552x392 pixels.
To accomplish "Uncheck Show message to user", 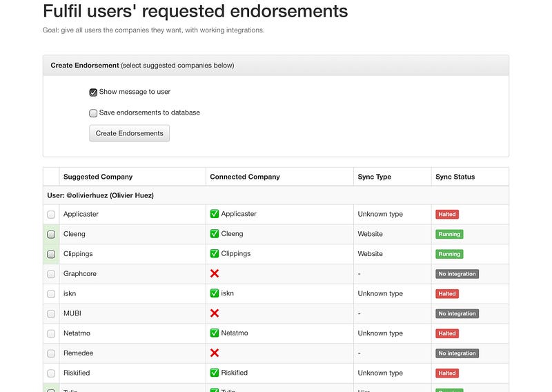I will click(x=93, y=92).
